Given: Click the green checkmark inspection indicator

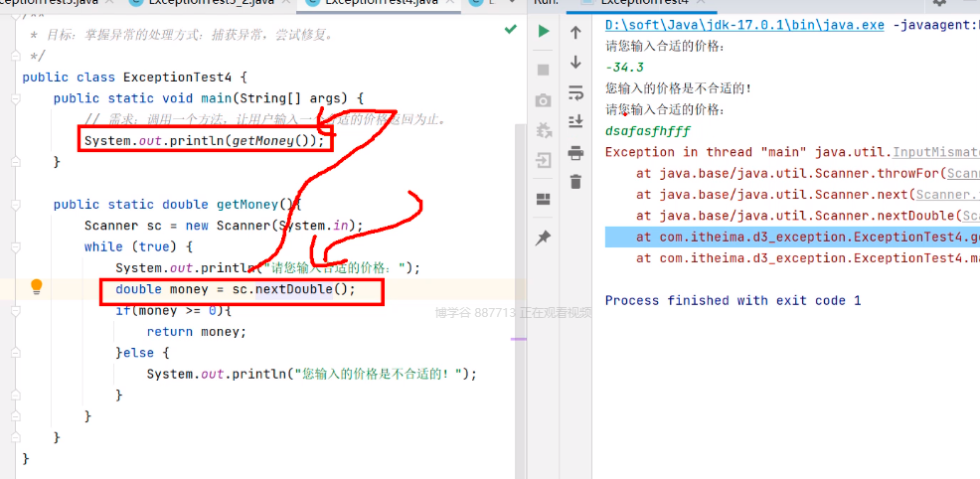Looking at the screenshot, I should 511,29.
